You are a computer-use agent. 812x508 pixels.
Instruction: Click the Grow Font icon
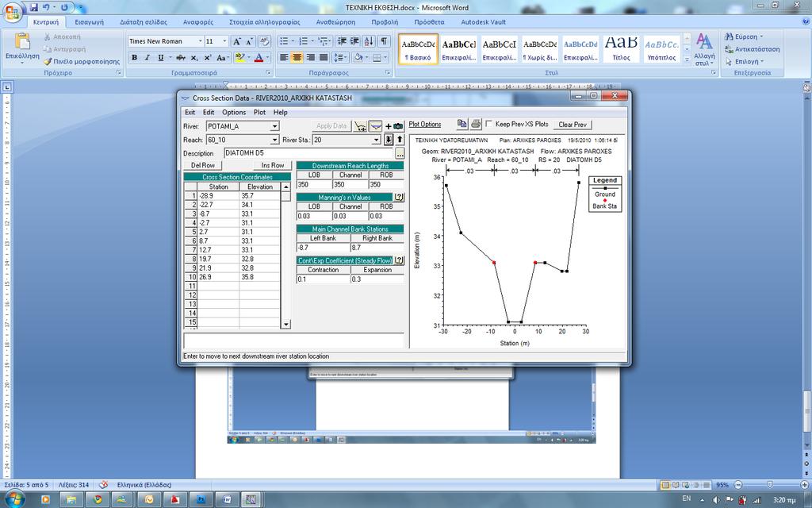click(236, 41)
